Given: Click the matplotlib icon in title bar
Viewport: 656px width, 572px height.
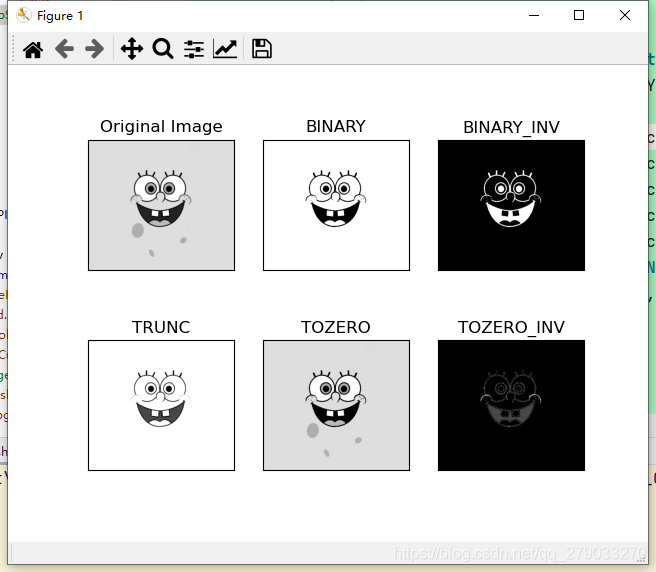Looking at the screenshot, I should pyautogui.click(x=24, y=15).
